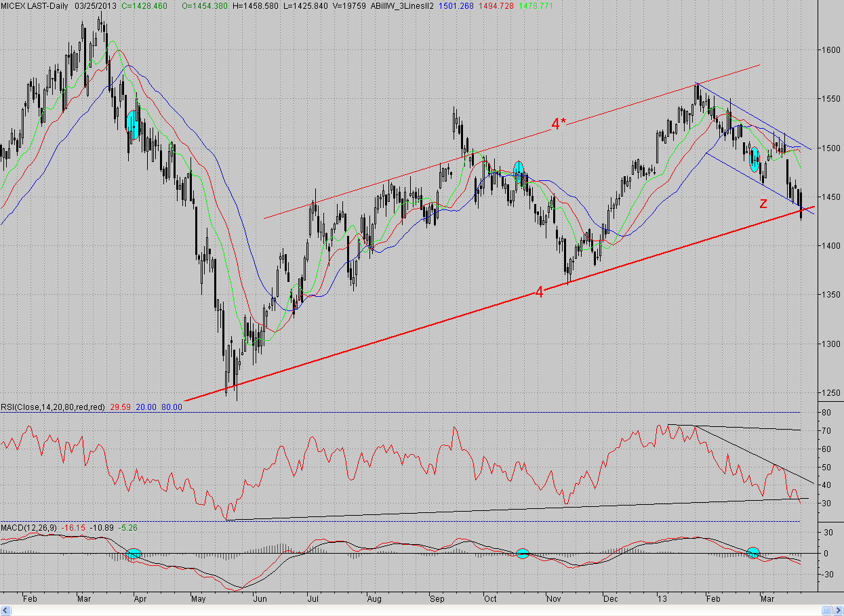The image size is (844, 616).
Task: Select the red "4" support line label
Action: pyautogui.click(x=540, y=293)
